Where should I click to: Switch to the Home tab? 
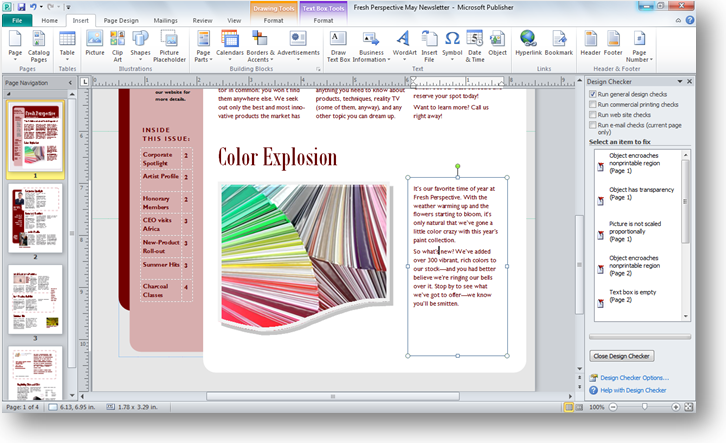[x=50, y=20]
